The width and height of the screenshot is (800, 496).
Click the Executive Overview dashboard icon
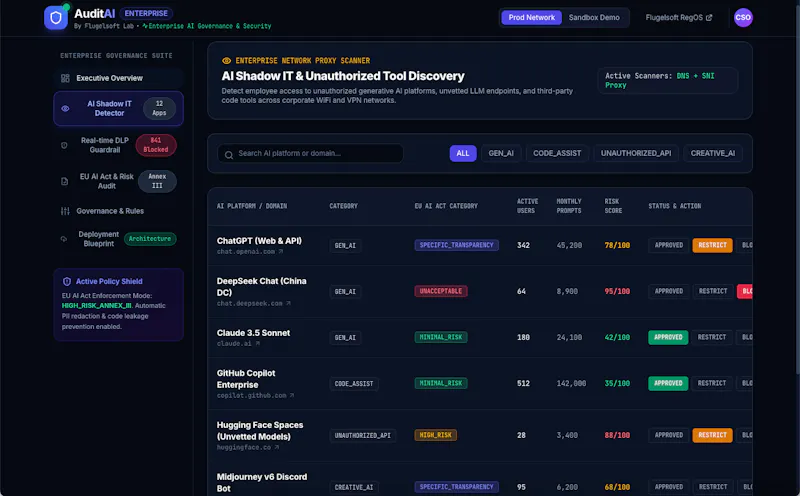65,78
